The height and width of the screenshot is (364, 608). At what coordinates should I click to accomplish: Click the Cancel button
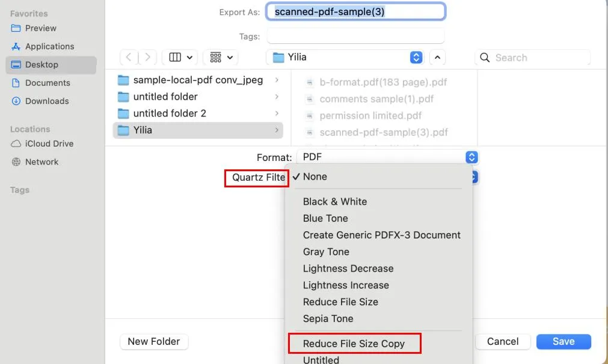click(x=503, y=342)
